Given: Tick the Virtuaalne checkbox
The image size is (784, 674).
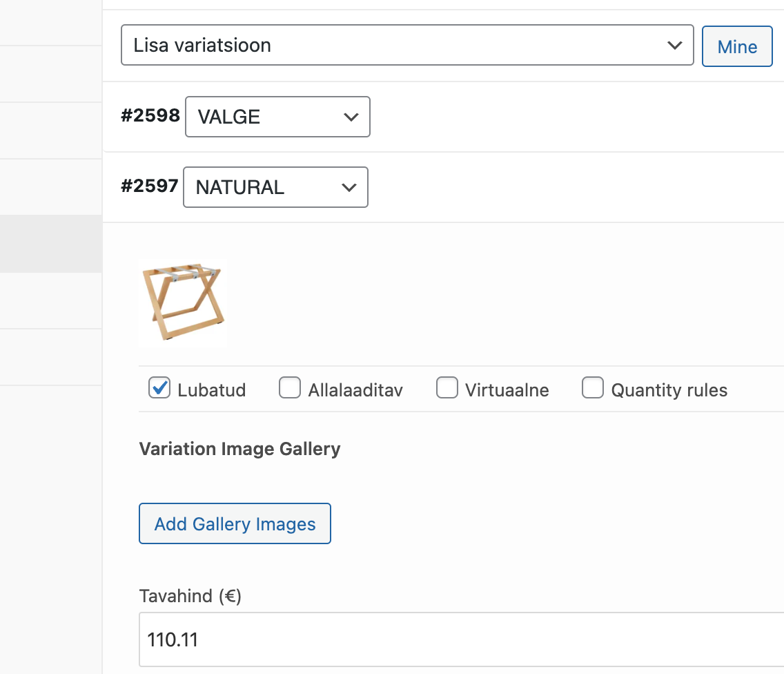Looking at the screenshot, I should pos(447,389).
